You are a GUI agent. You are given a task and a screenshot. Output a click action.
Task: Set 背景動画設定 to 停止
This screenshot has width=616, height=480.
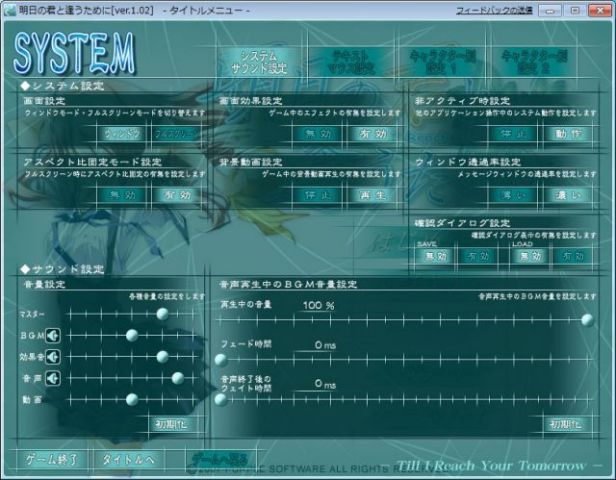[318, 194]
